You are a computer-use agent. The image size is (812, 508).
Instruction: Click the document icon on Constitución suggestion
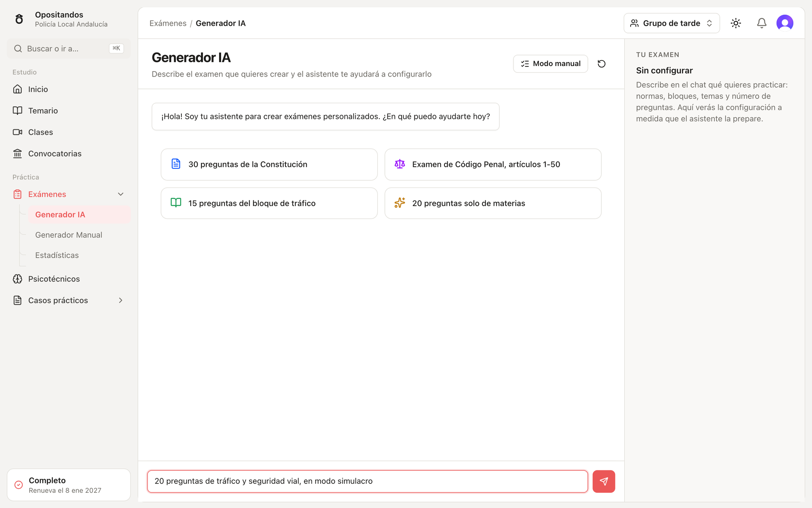point(176,164)
